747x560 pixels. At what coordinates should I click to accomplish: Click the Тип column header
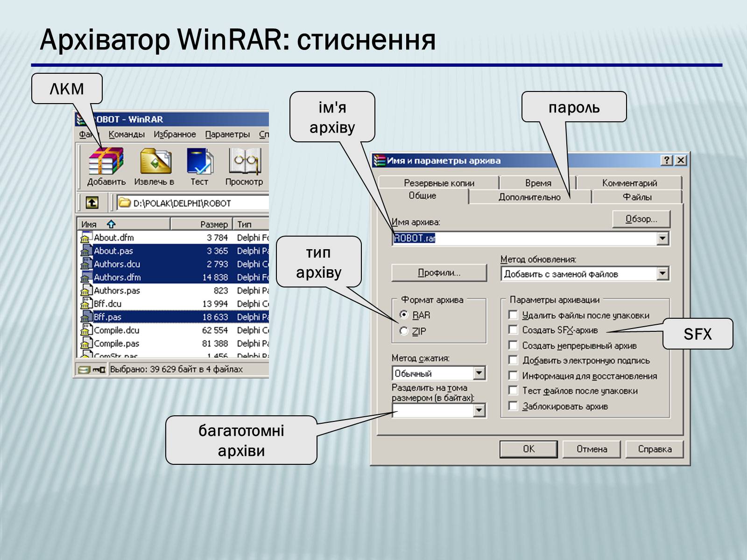(251, 224)
